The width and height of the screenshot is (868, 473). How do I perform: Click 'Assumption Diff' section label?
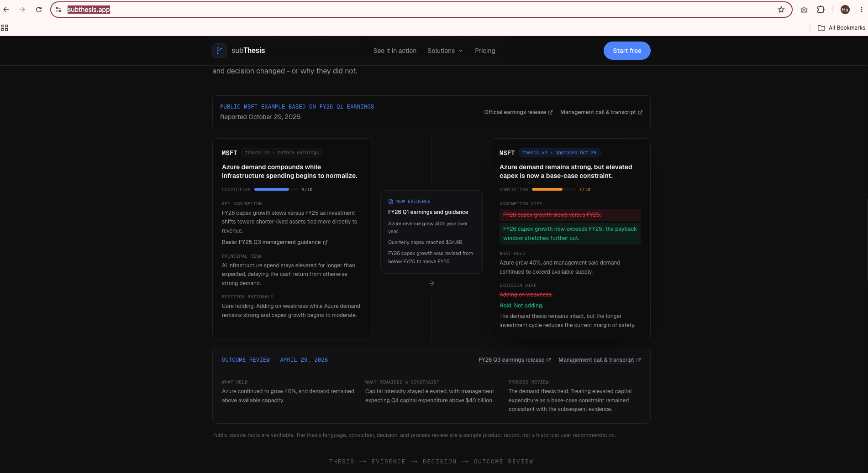pyautogui.click(x=521, y=204)
